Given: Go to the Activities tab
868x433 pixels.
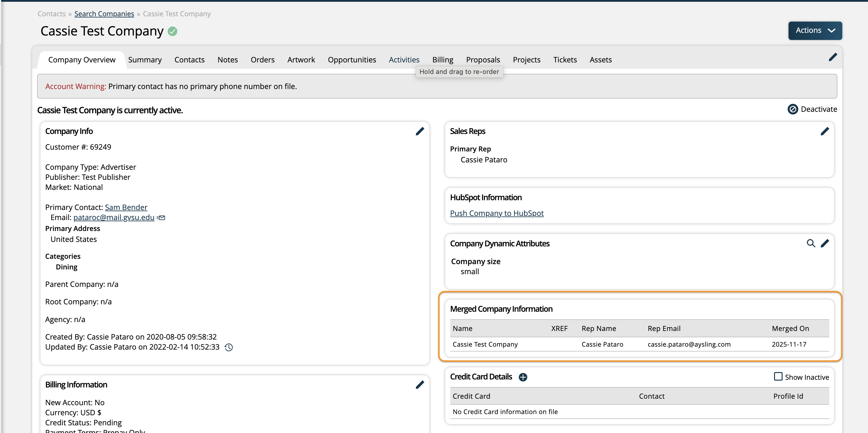Looking at the screenshot, I should pyautogui.click(x=404, y=60).
